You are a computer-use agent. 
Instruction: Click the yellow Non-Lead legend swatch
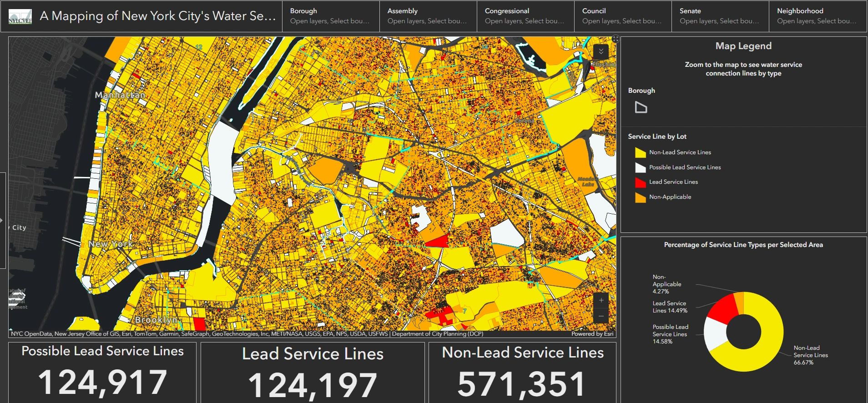click(640, 153)
